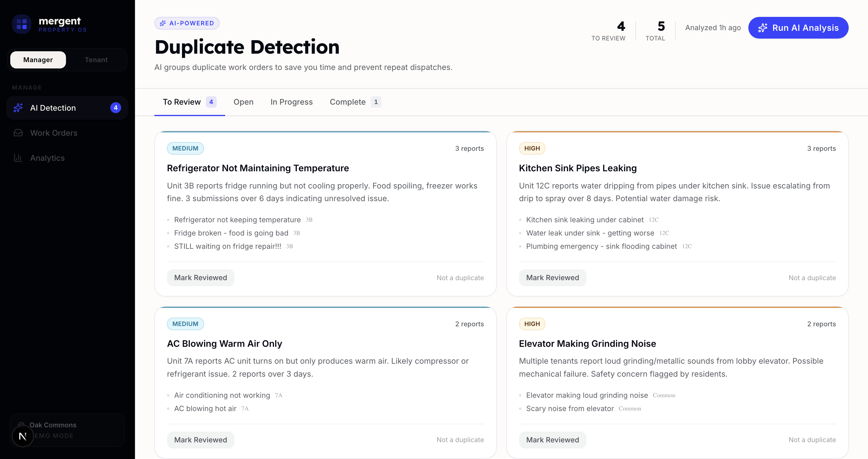Image resolution: width=868 pixels, height=459 pixels.
Task: Click the Oak Commons demo mode panel
Action: click(67, 430)
